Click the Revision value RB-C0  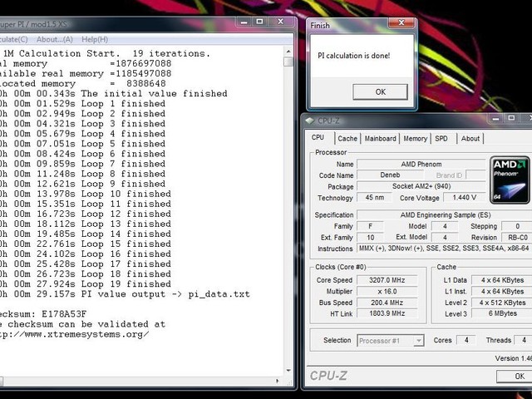point(517,238)
